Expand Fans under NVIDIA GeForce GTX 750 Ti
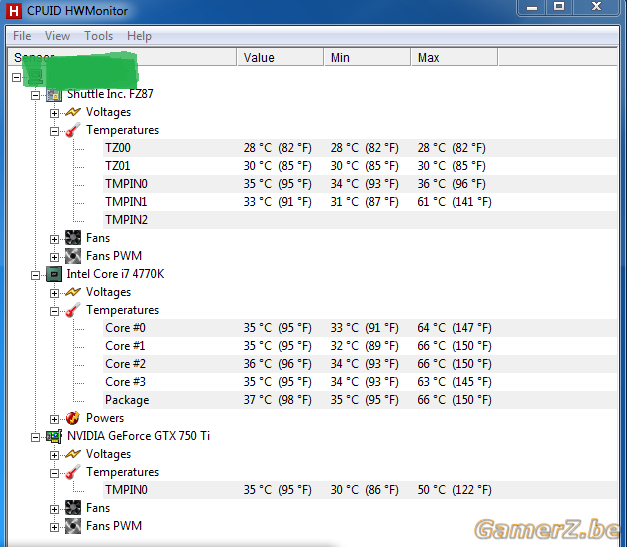The height and width of the screenshot is (547, 627). [54, 509]
